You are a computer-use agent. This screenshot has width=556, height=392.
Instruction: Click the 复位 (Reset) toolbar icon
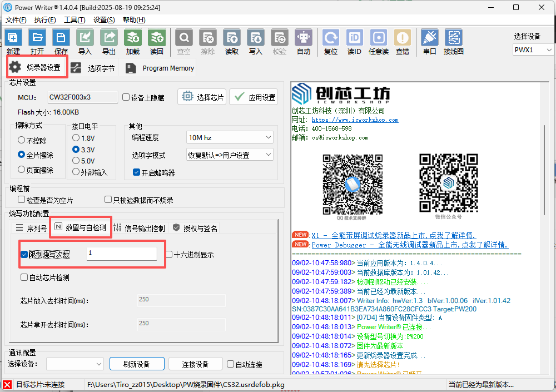click(x=331, y=38)
